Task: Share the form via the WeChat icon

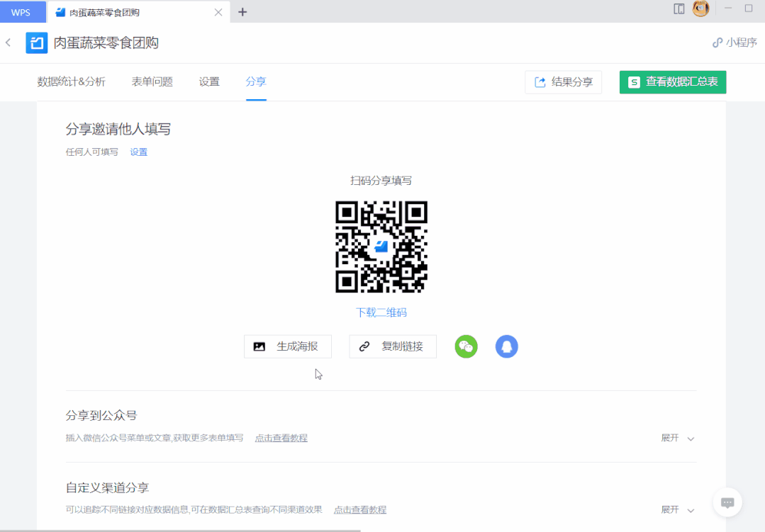Action: pos(466,346)
